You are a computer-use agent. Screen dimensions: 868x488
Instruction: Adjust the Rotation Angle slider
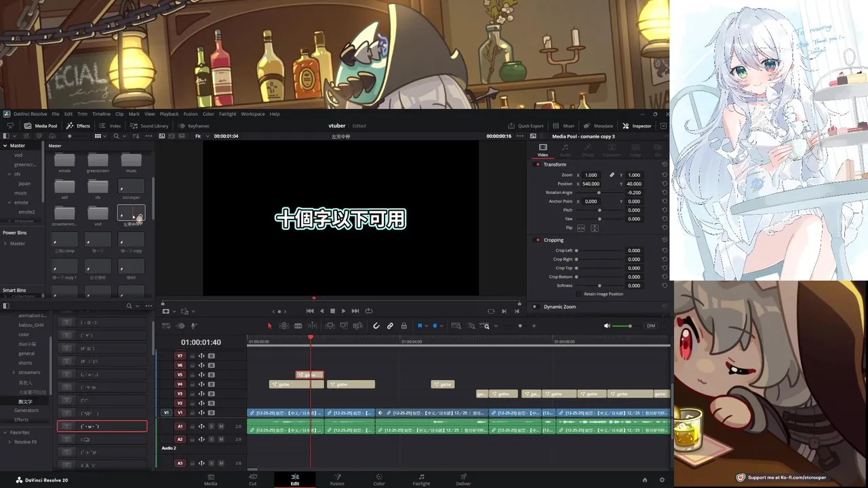[x=599, y=192]
